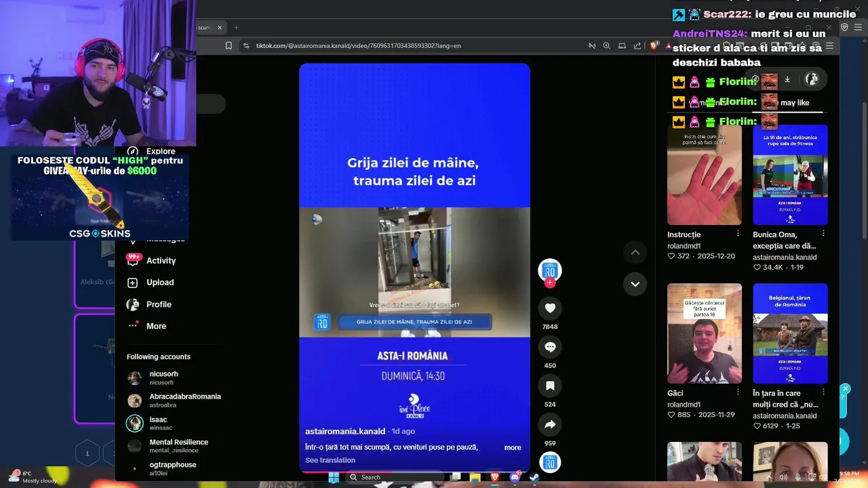The image size is (868, 488).
Task: Open Profile in the TikTok sidebar
Action: (159, 304)
